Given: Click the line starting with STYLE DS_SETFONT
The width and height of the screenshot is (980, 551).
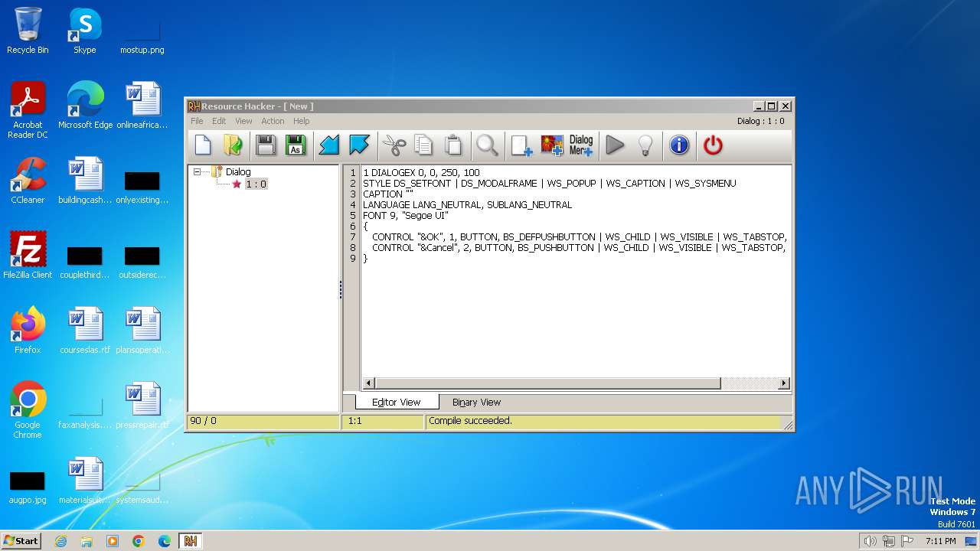Looking at the screenshot, I should click(x=549, y=184).
